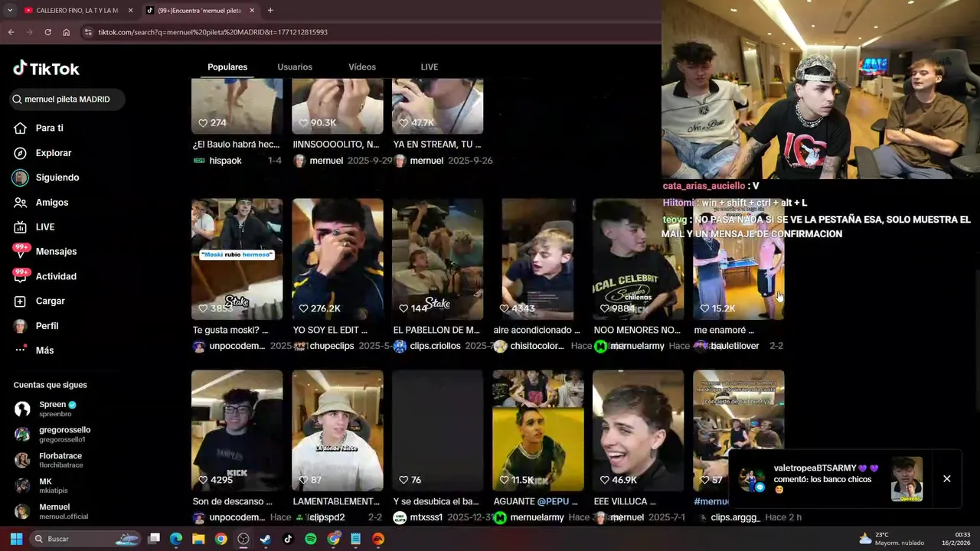Image resolution: width=980 pixels, height=551 pixels.
Task: Close the TikTok browser tab
Action: 252,11
